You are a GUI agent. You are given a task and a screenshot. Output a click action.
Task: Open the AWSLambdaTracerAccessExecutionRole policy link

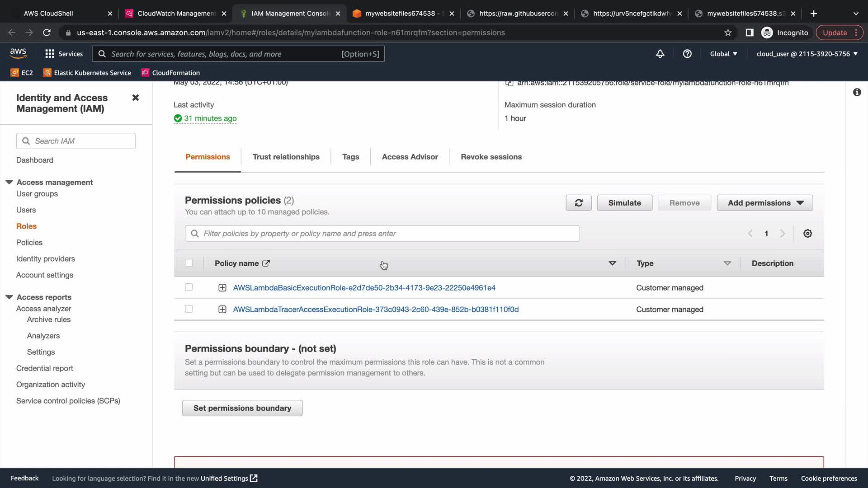375,310
